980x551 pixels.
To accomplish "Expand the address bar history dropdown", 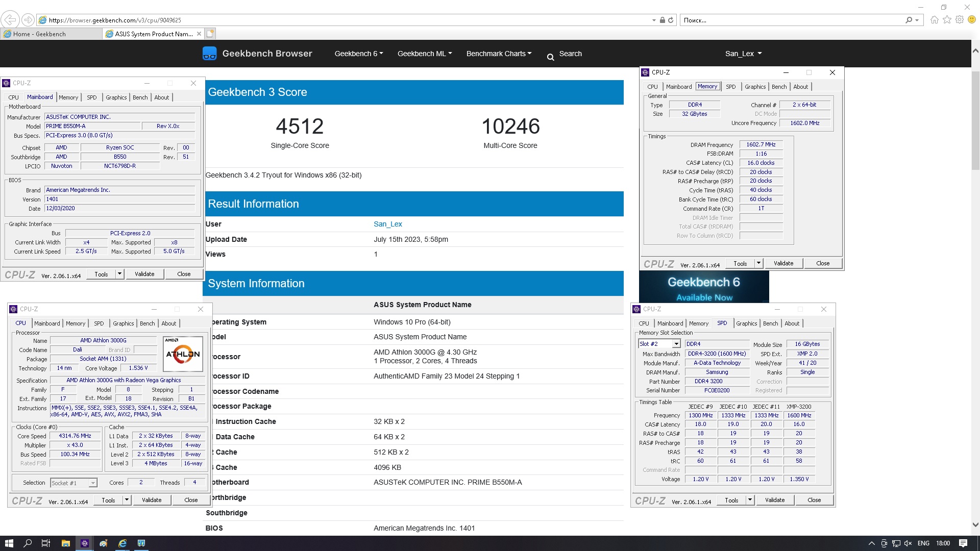I will [x=654, y=20].
